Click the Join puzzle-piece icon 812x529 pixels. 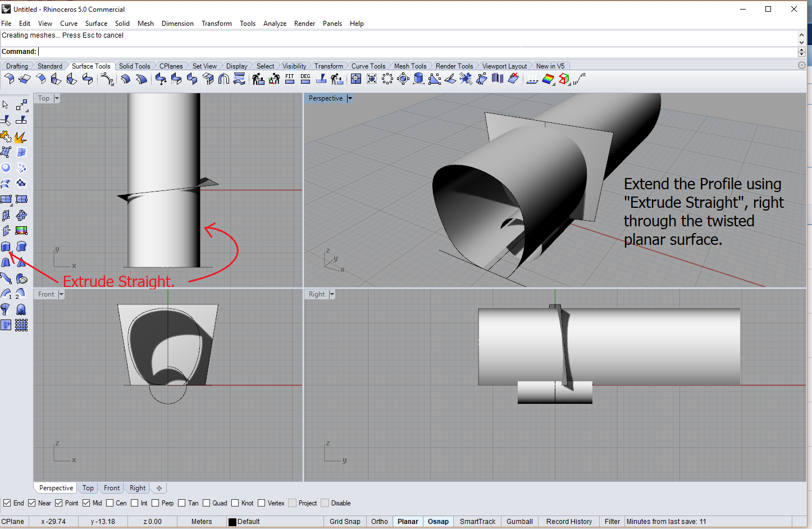[x=6, y=137]
